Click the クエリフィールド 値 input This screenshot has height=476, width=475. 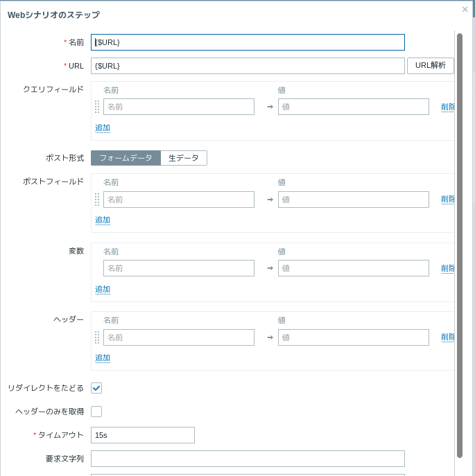pyautogui.click(x=354, y=107)
